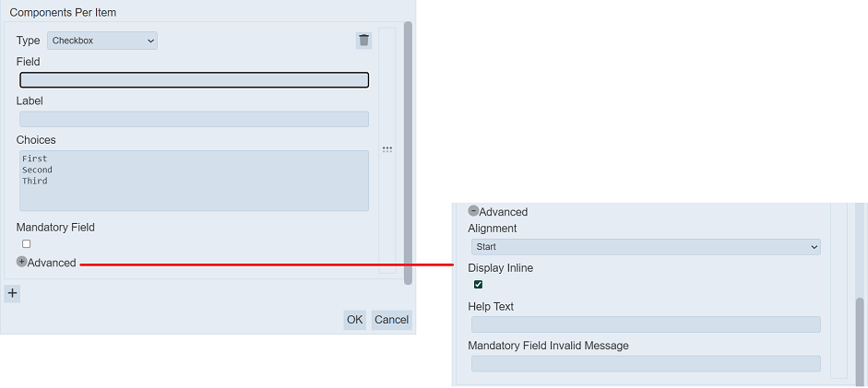868x388 pixels.
Task: Focus the Field text input
Action: (194, 80)
